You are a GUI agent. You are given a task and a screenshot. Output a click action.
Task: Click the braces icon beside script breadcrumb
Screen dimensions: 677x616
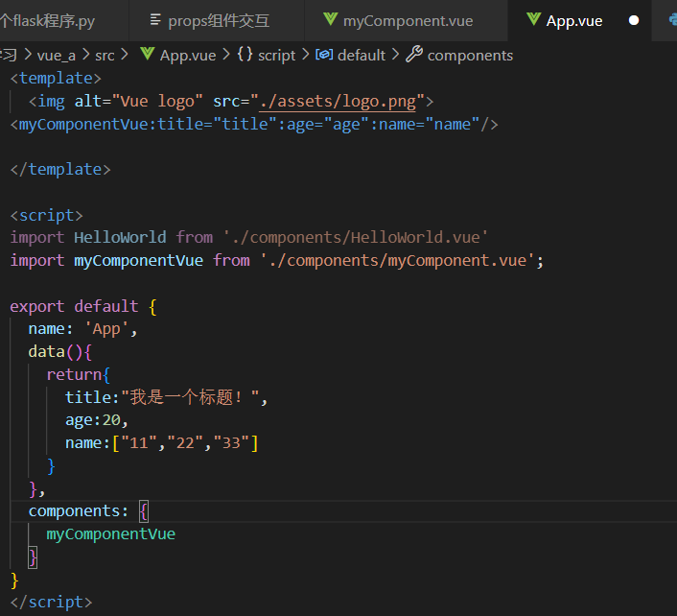[x=245, y=55]
